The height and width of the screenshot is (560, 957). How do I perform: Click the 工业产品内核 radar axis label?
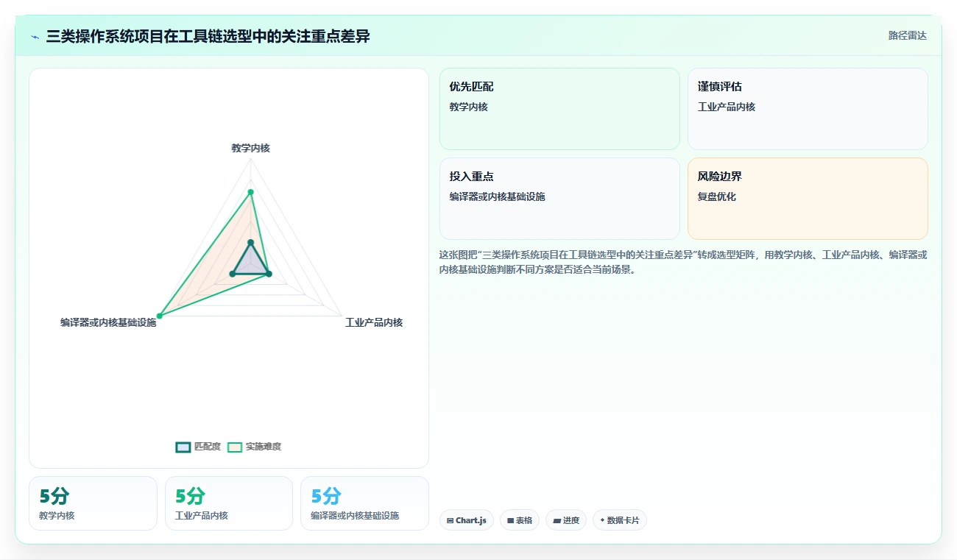[374, 322]
